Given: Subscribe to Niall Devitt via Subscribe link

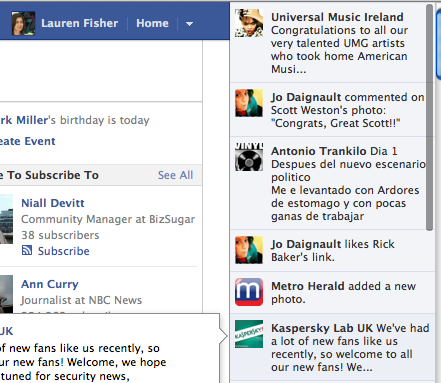Looking at the screenshot, I should click(63, 251).
